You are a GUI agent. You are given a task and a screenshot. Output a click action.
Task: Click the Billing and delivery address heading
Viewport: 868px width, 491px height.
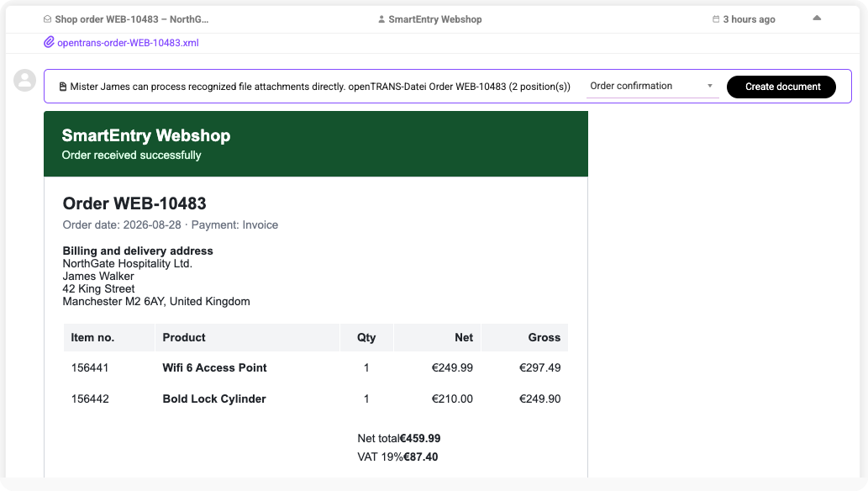pyautogui.click(x=138, y=251)
